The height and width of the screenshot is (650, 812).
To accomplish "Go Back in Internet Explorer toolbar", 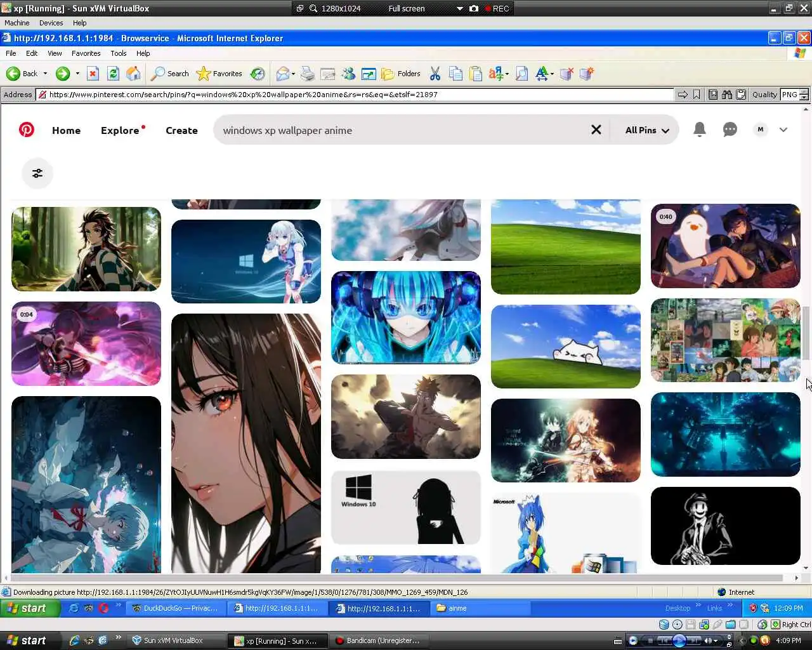I will (22, 74).
